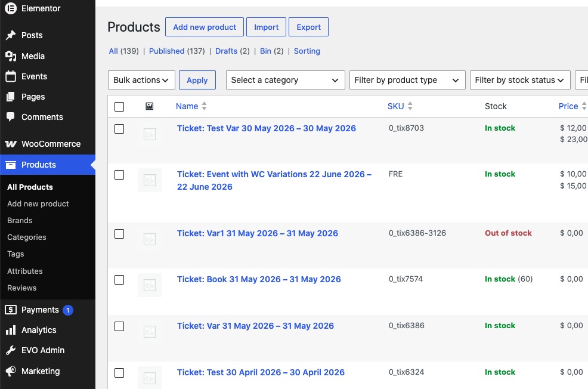The height and width of the screenshot is (389, 588).
Task: Show the Drafts products tab
Action: [226, 51]
